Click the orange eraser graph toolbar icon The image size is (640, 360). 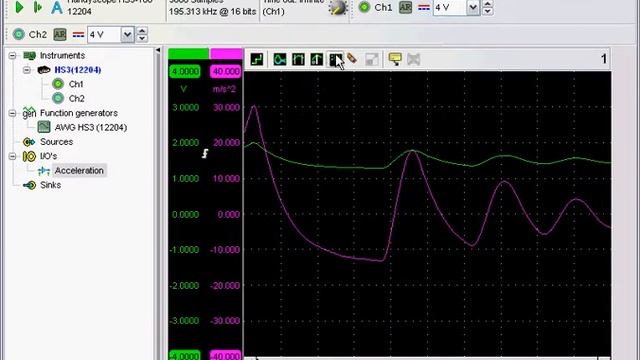pyautogui.click(x=352, y=59)
